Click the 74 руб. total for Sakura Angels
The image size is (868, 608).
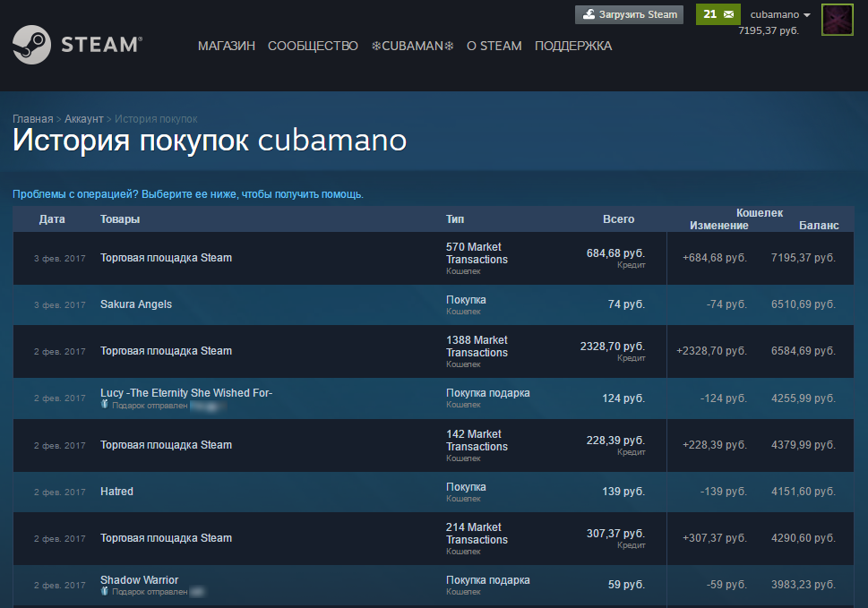point(627,304)
